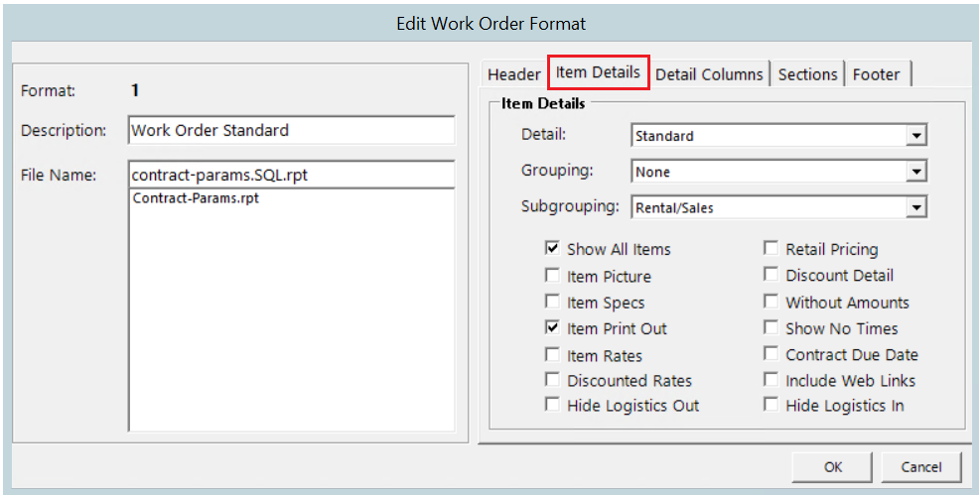Tick the Item Specs checkbox
Screen dimensions: 980x495
coord(552,303)
